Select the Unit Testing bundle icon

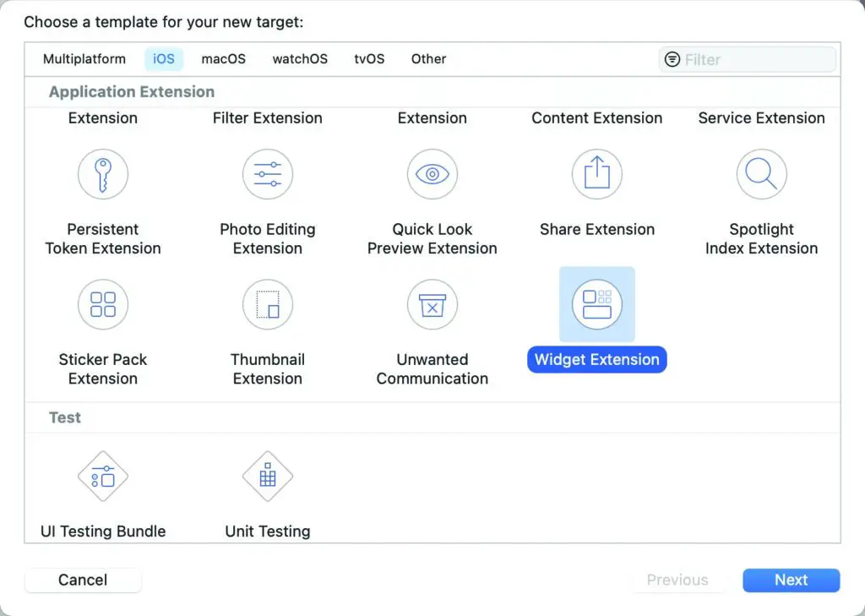click(268, 477)
